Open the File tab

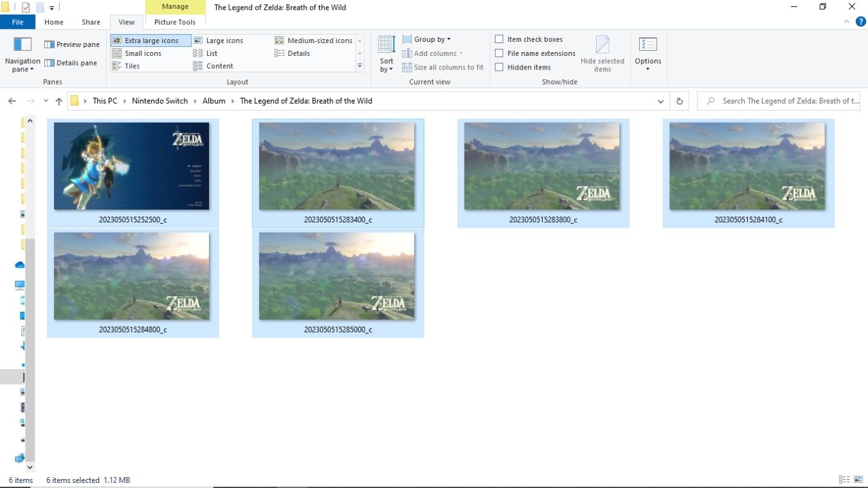pyautogui.click(x=18, y=22)
